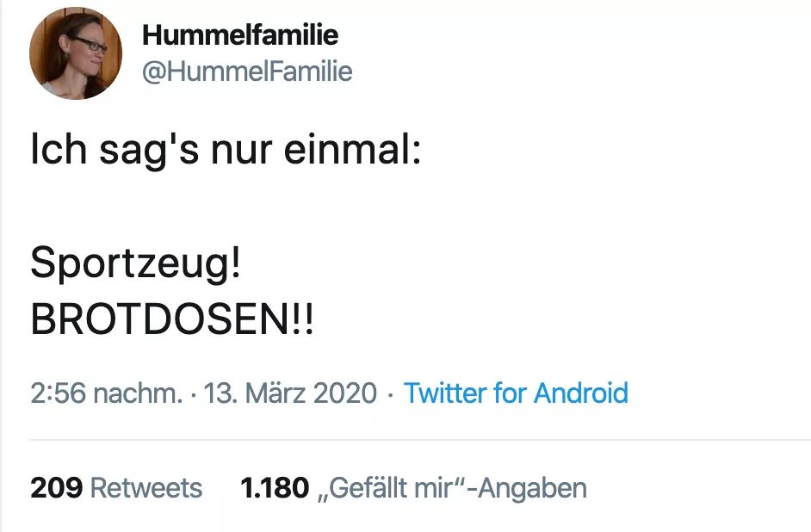Click the word "Ich" starting the tweet
This screenshot has width=811, height=532.
click(x=59, y=151)
